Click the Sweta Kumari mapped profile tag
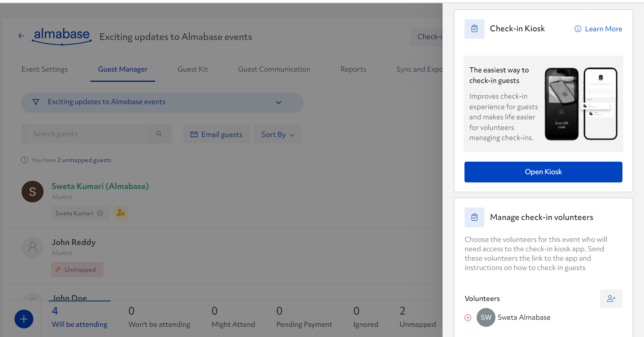 (80, 213)
